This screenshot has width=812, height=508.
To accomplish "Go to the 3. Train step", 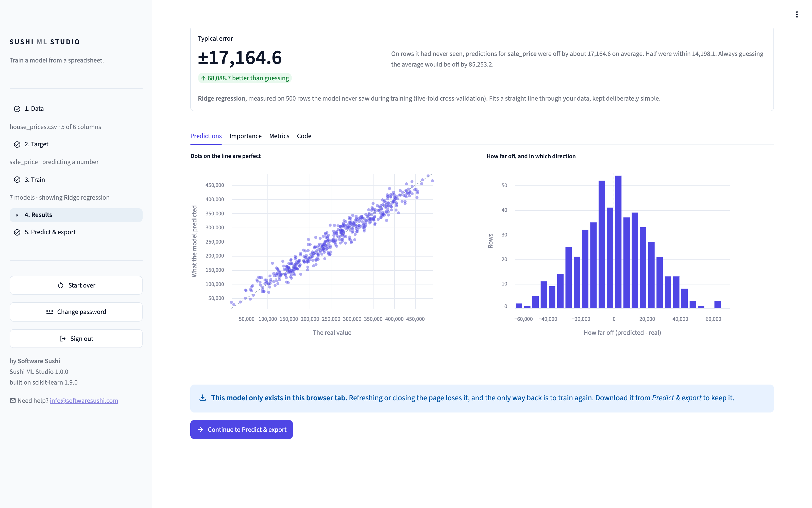I will (76, 180).
